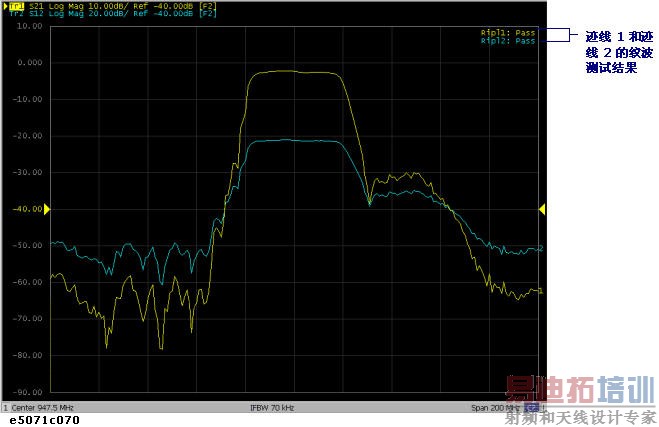Click the Ripl1: Pass ripple result
This screenshot has width=659, height=427.
click(507, 33)
